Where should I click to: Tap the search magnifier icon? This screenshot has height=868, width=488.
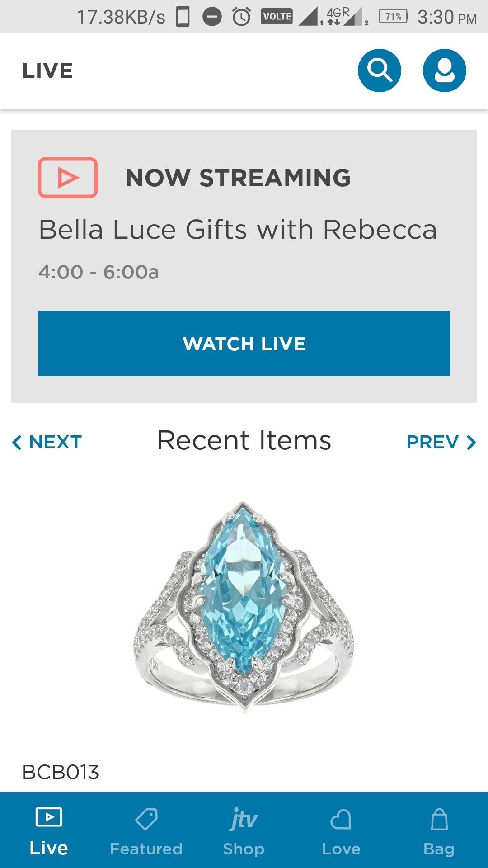pyautogui.click(x=379, y=71)
